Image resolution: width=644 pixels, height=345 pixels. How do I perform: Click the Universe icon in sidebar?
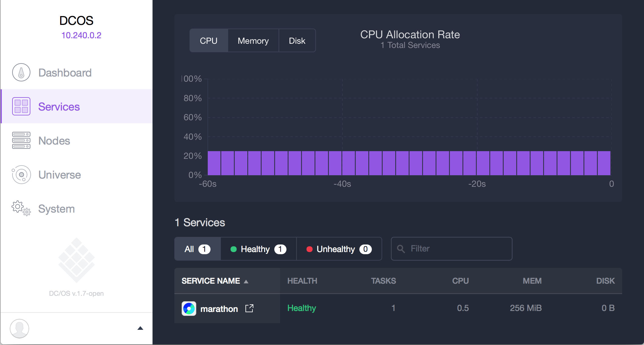tap(21, 175)
